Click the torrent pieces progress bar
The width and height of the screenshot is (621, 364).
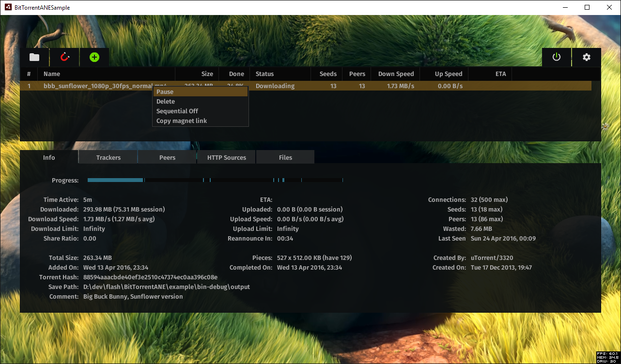[216, 180]
